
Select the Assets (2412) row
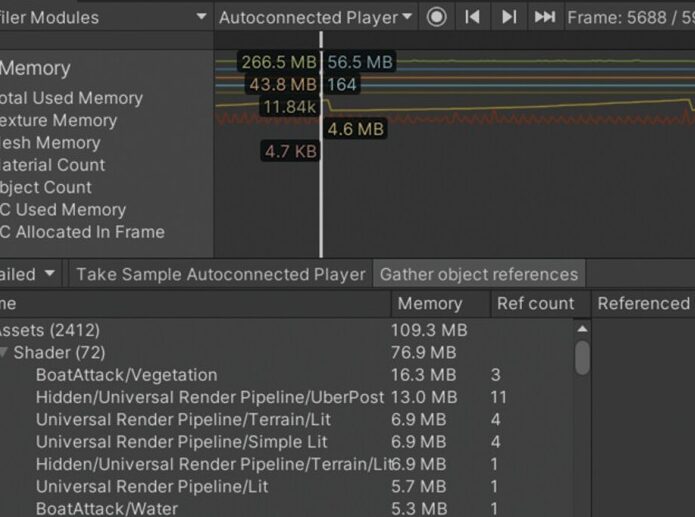click(286, 330)
